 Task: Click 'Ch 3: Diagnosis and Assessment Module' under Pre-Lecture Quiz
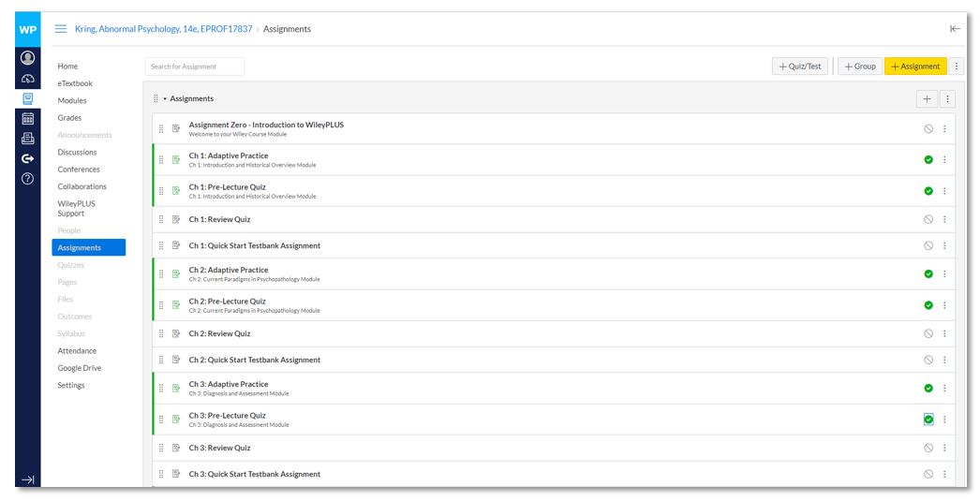239,425
